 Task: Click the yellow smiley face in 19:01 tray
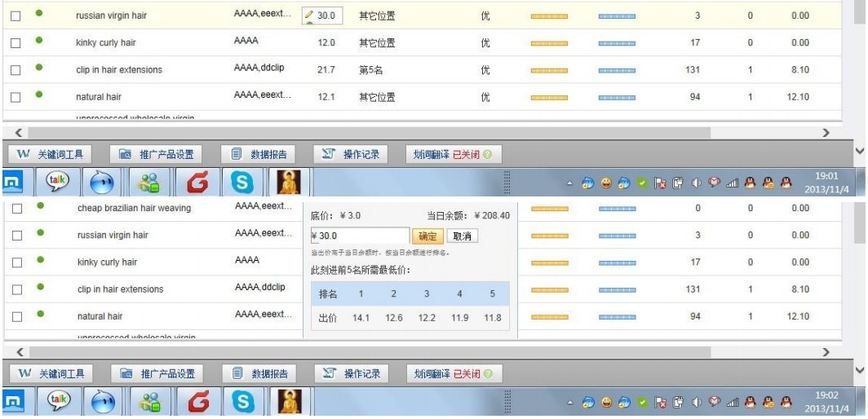(x=606, y=183)
